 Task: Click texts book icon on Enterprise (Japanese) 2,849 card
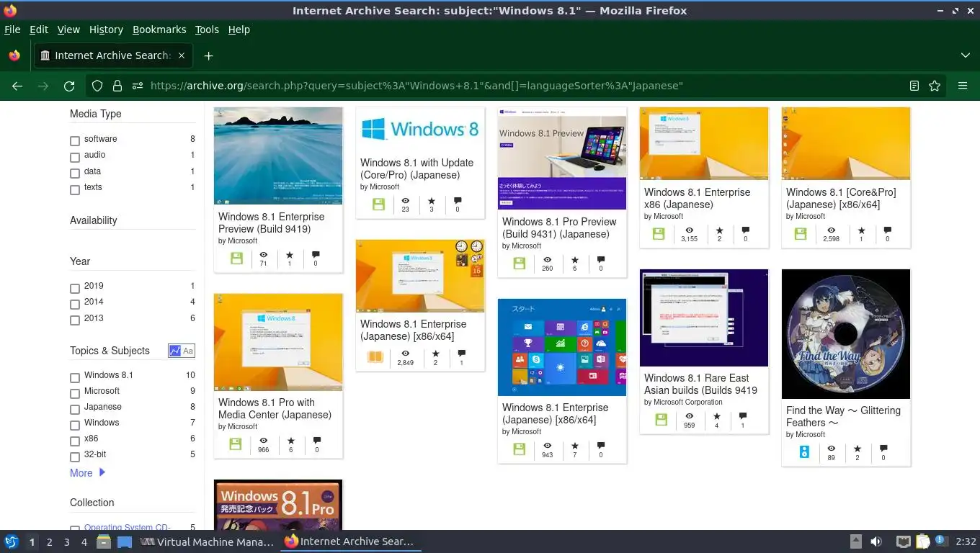375,357
